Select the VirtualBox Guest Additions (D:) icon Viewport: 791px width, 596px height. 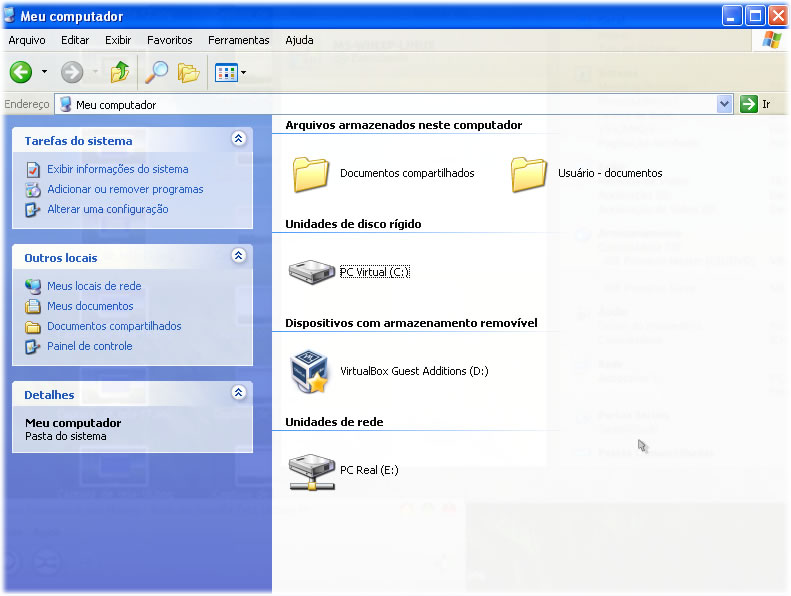click(x=310, y=371)
